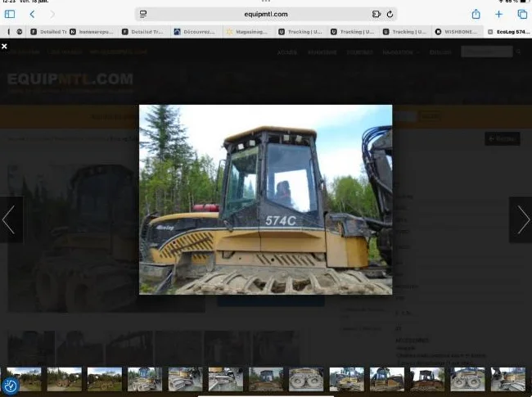Show the previous photo with the left arrow
The width and height of the screenshot is (532, 397).
coord(11,219)
